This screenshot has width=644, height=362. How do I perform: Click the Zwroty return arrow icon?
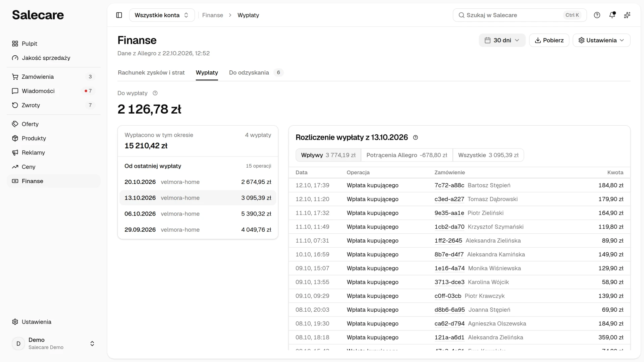tap(15, 105)
